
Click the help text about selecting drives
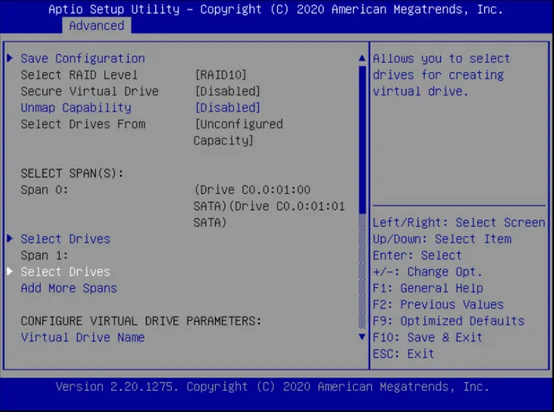click(441, 75)
